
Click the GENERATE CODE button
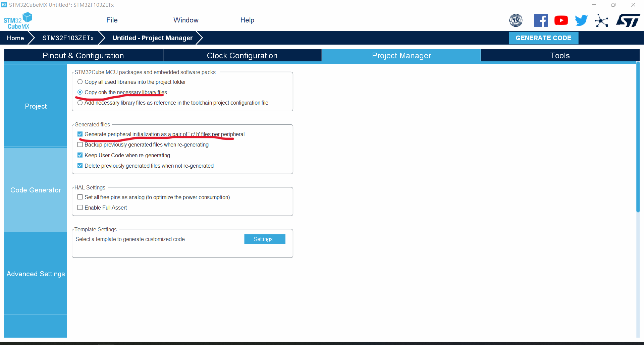pos(543,38)
